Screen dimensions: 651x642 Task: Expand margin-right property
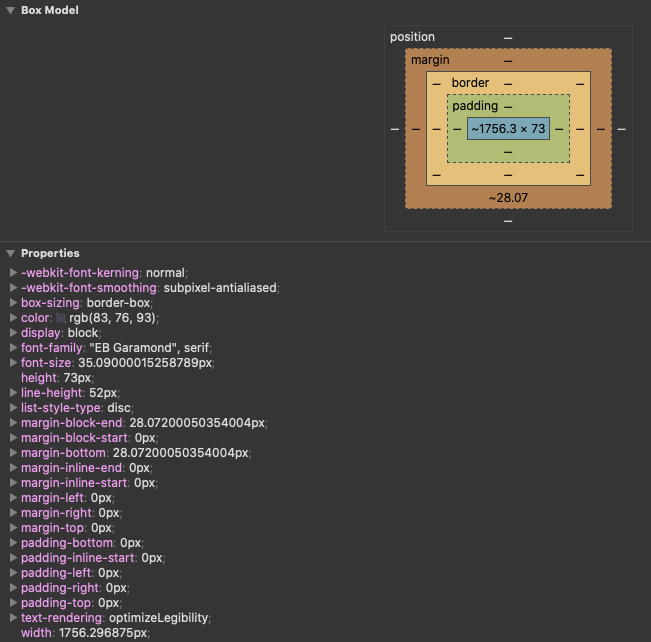coord(13,512)
